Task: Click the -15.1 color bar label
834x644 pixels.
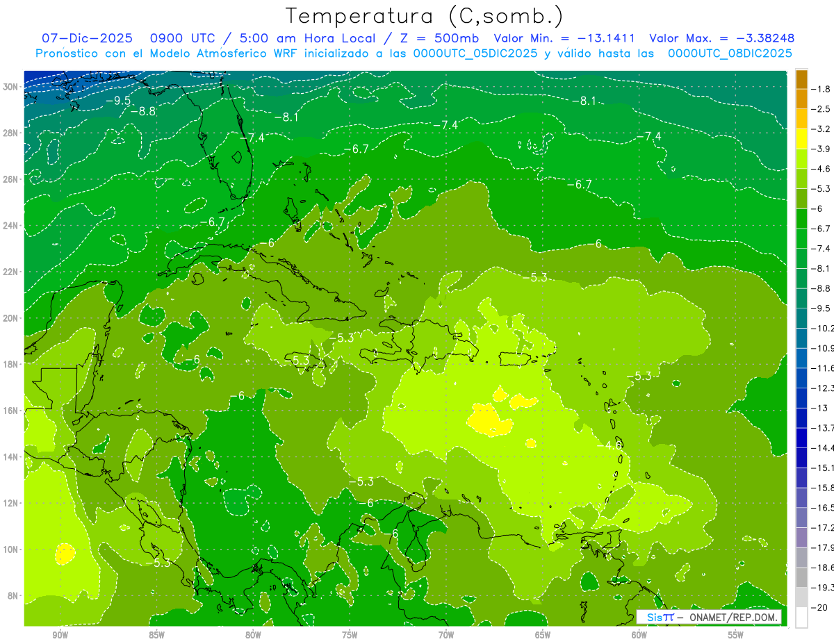Action: pyautogui.click(x=823, y=468)
